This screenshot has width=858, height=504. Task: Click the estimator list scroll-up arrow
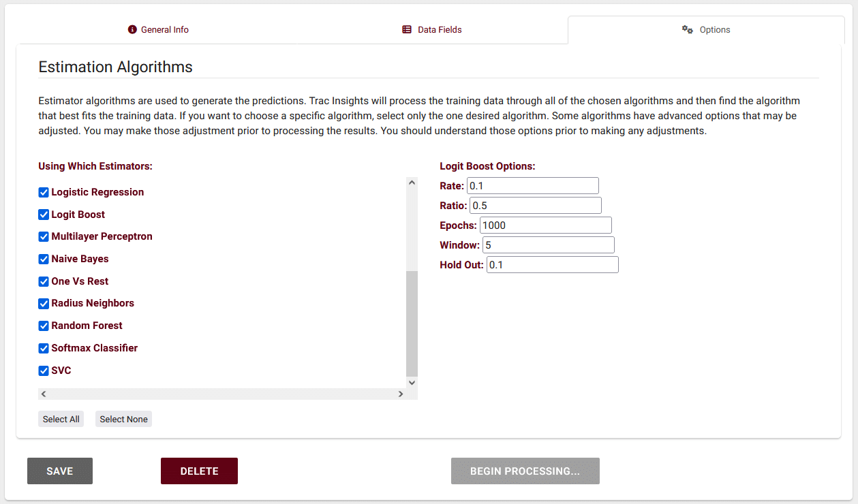click(412, 183)
